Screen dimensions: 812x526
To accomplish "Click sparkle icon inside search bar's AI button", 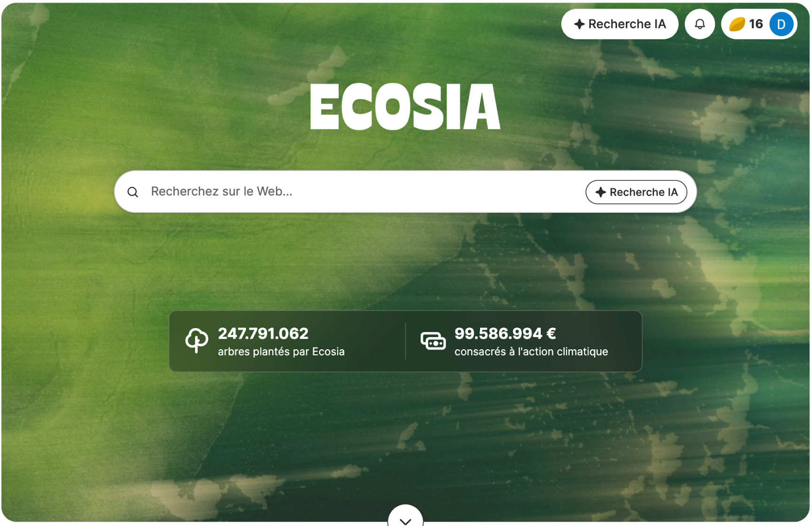I will coord(600,192).
